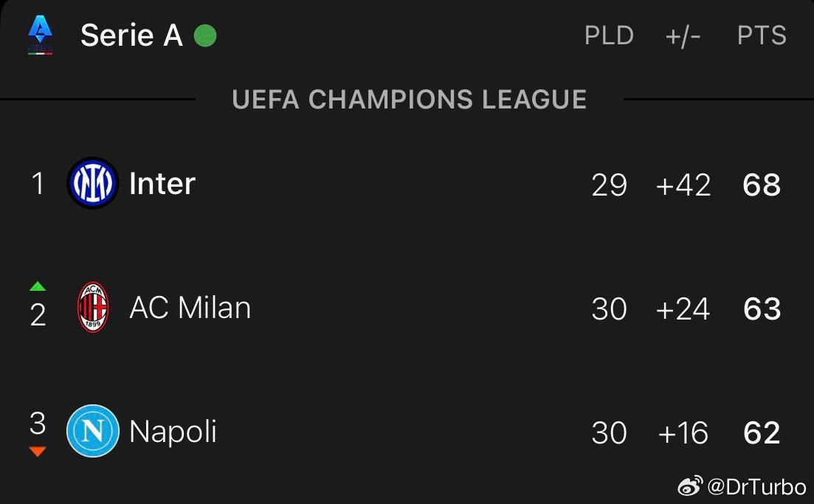This screenshot has width=814, height=504.
Task: Click the Weibo logo watermark
Action: (691, 486)
